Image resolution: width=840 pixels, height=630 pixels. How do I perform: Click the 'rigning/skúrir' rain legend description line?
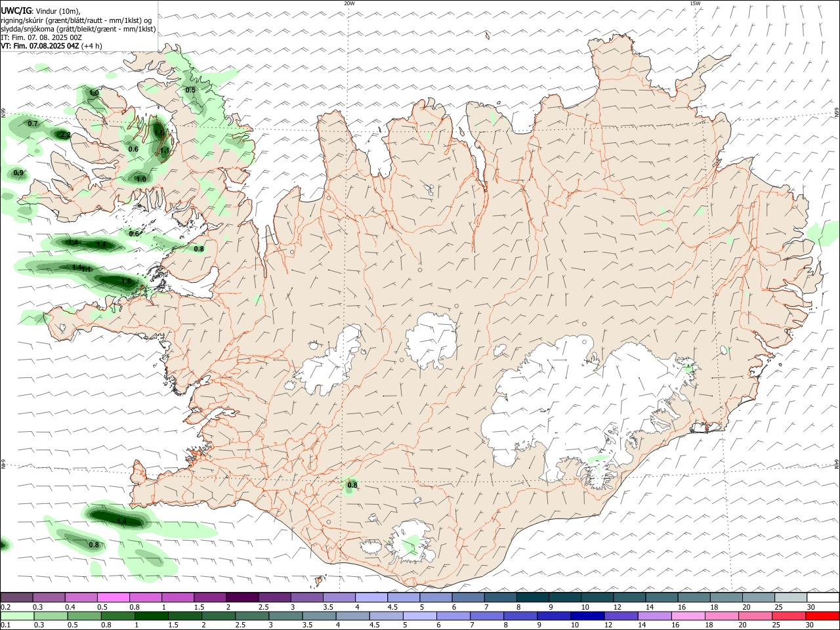[x=76, y=20]
